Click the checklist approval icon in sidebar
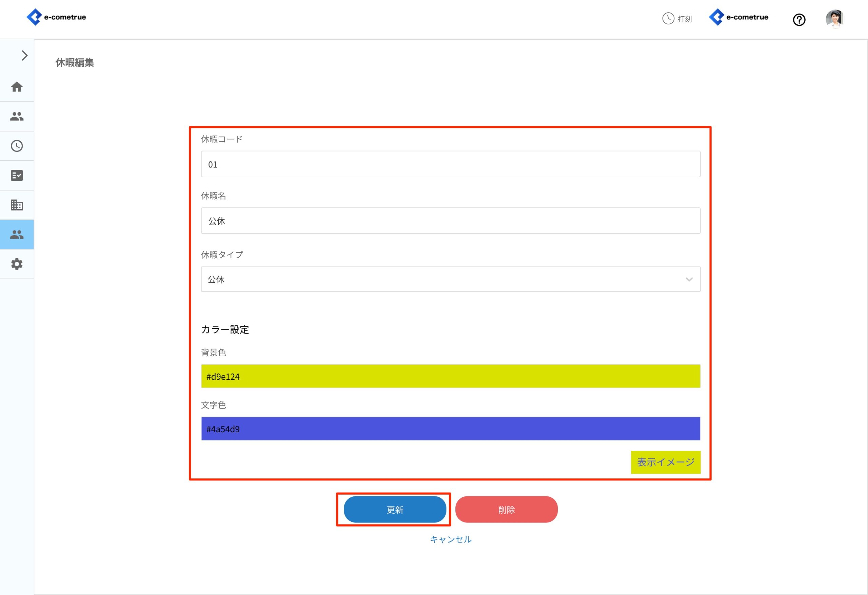868x595 pixels. [17, 176]
